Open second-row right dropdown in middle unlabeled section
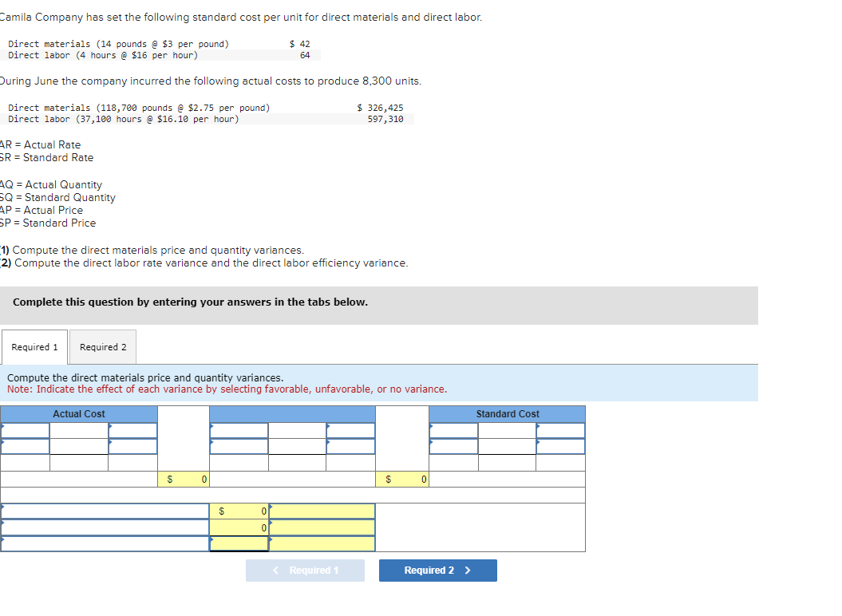This screenshot has width=842, height=616. coord(350,446)
